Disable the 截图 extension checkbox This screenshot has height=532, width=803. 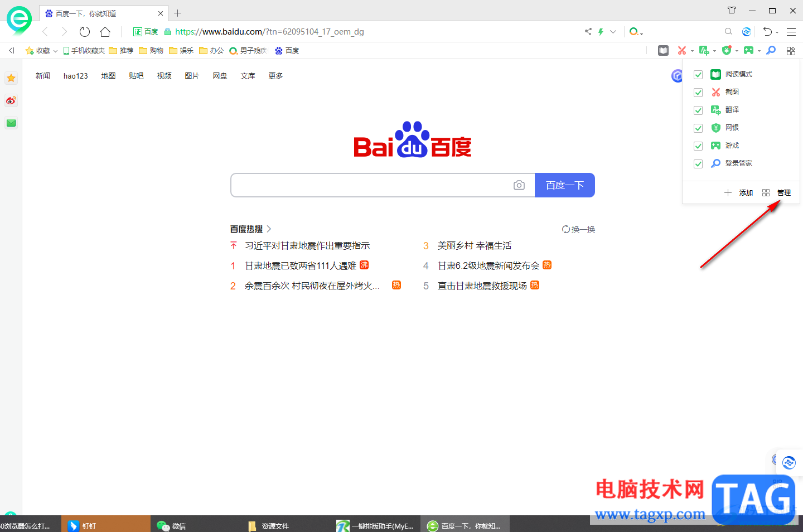(698, 92)
